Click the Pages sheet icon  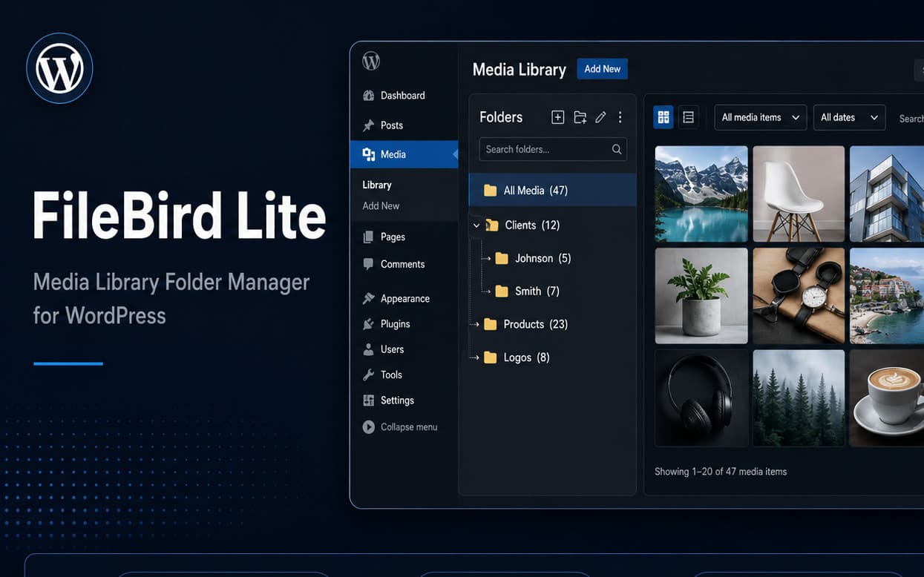(x=368, y=237)
